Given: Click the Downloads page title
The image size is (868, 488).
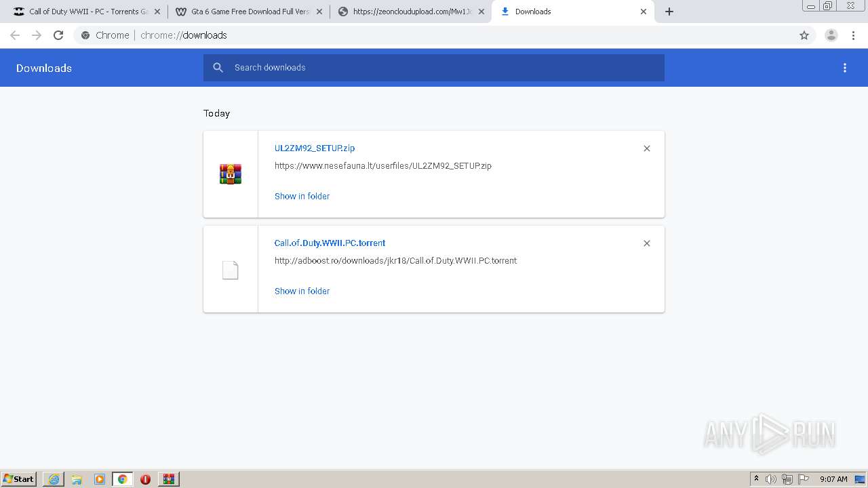Looking at the screenshot, I should (x=44, y=68).
